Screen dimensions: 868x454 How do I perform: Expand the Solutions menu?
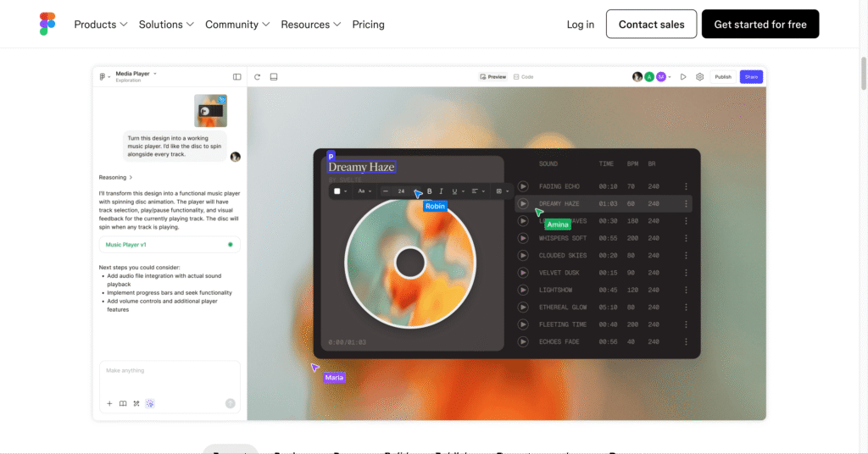[166, 25]
